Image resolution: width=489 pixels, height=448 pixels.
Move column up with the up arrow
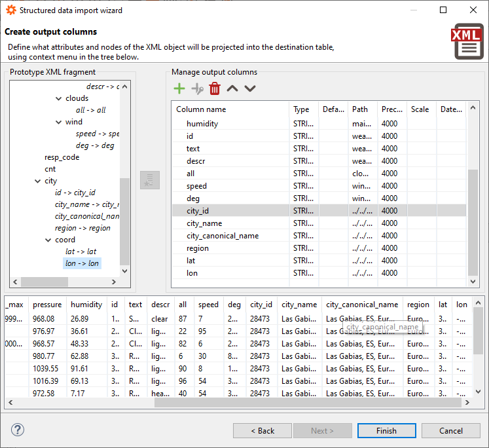(232, 88)
